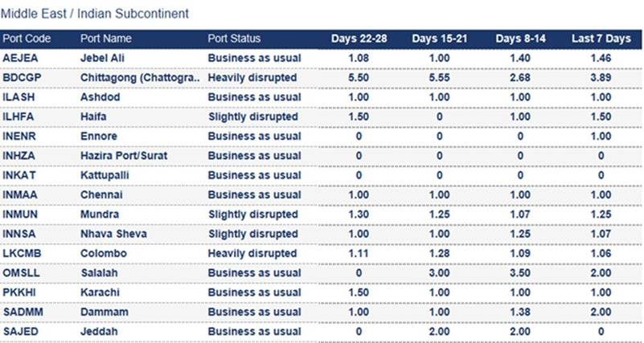Sort by Port Status column header

(234, 39)
